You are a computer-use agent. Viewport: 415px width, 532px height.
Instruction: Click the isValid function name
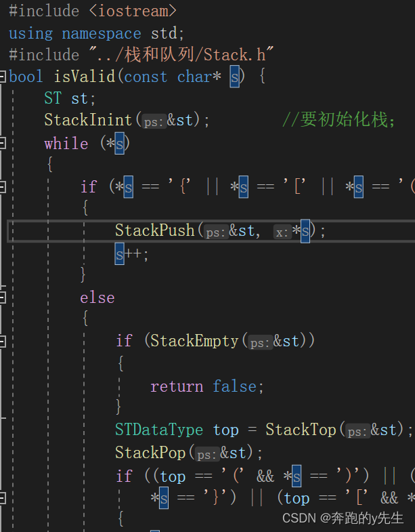coord(85,77)
